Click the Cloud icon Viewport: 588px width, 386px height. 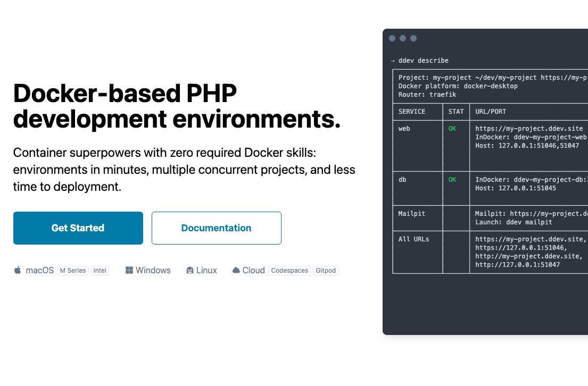pos(236,270)
